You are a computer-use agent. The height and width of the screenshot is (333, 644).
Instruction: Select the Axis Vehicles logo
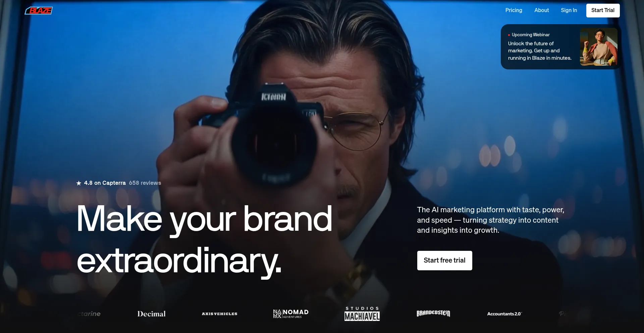tap(219, 314)
